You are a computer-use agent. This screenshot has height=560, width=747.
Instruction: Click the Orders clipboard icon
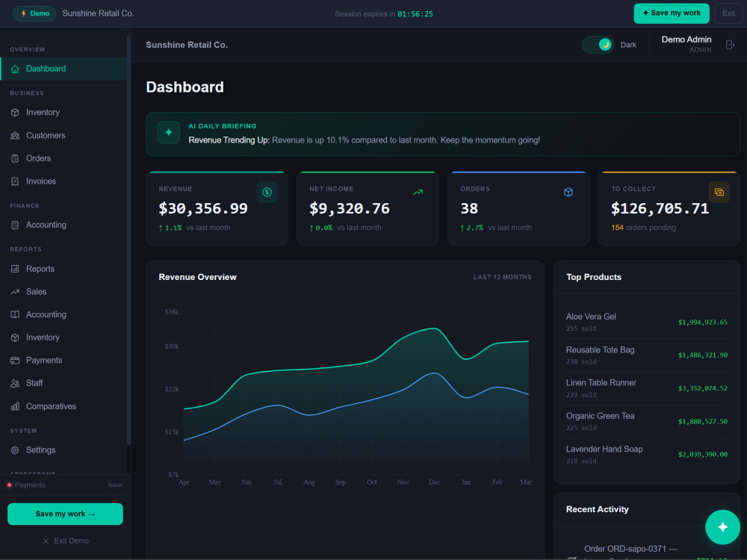point(15,158)
